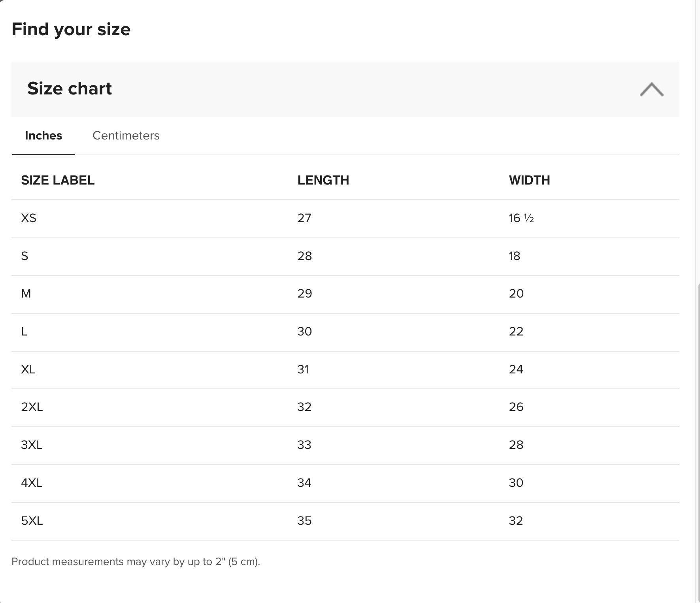700x603 pixels.
Task: Switch to the Centimeters tab
Action: tap(126, 136)
